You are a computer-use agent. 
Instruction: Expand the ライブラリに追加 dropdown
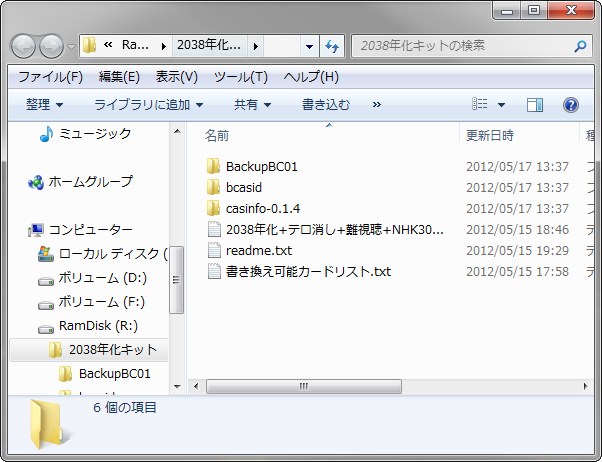tap(148, 104)
